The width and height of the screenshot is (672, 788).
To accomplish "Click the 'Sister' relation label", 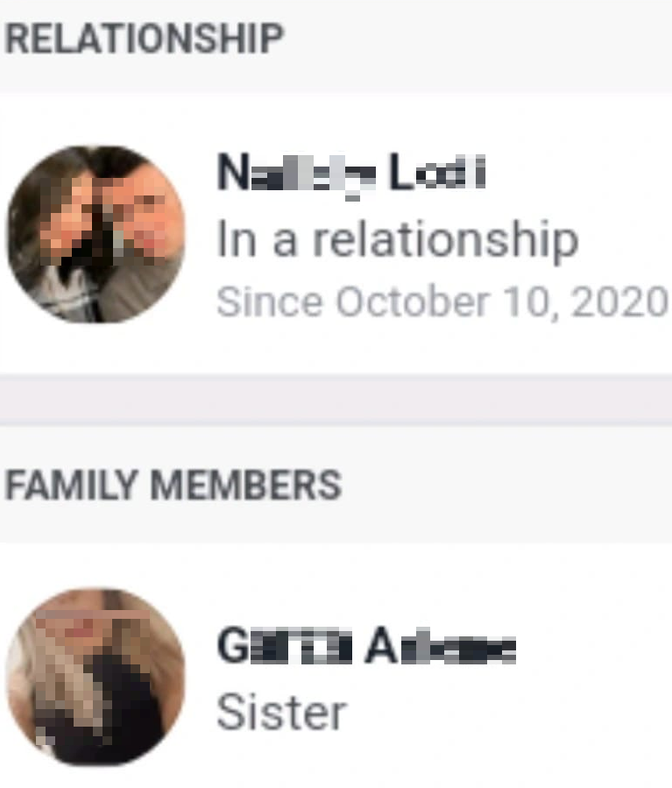I will [x=282, y=713].
